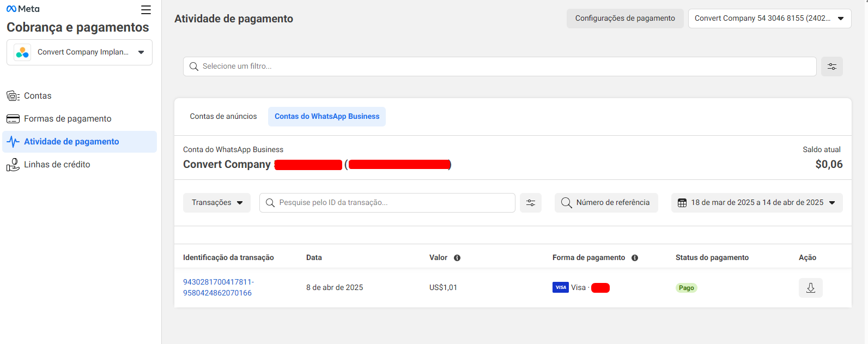Click the Formas de pagamento card icon

pyautogui.click(x=13, y=119)
